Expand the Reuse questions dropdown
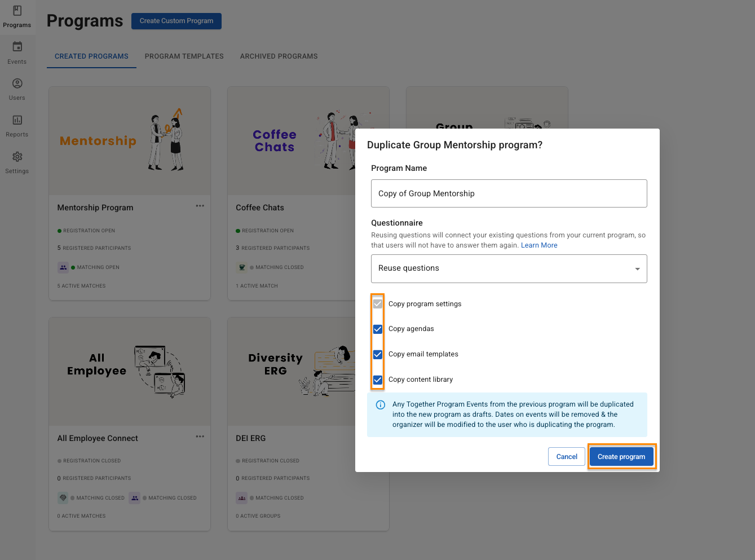Viewport: 755px width, 560px height. pos(509,268)
